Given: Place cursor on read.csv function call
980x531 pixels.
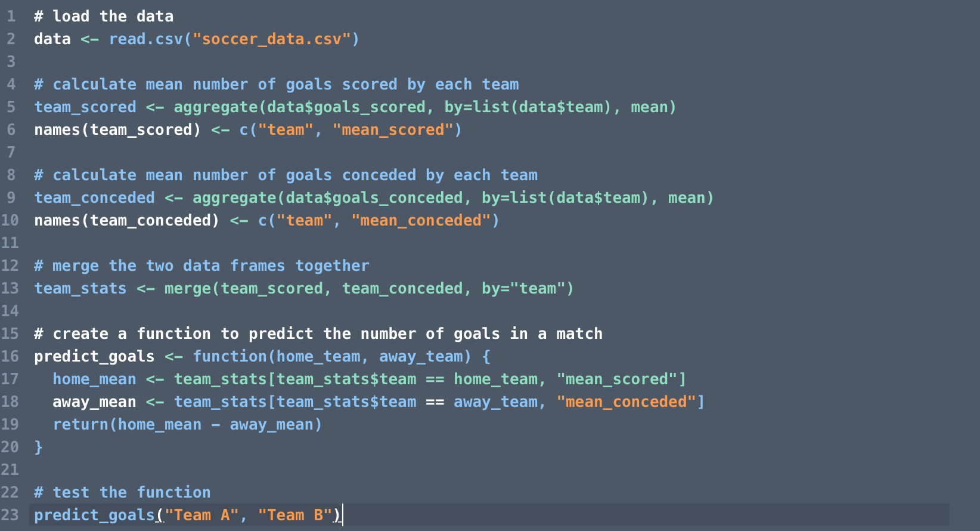Looking at the screenshot, I should tap(146, 39).
